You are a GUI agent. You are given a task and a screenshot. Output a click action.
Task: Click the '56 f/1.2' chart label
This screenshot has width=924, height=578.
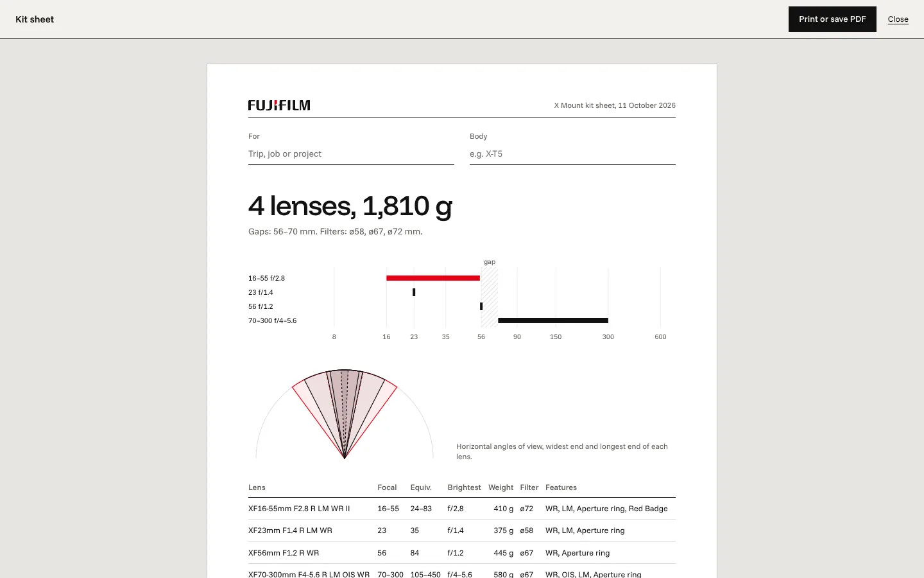click(x=261, y=306)
